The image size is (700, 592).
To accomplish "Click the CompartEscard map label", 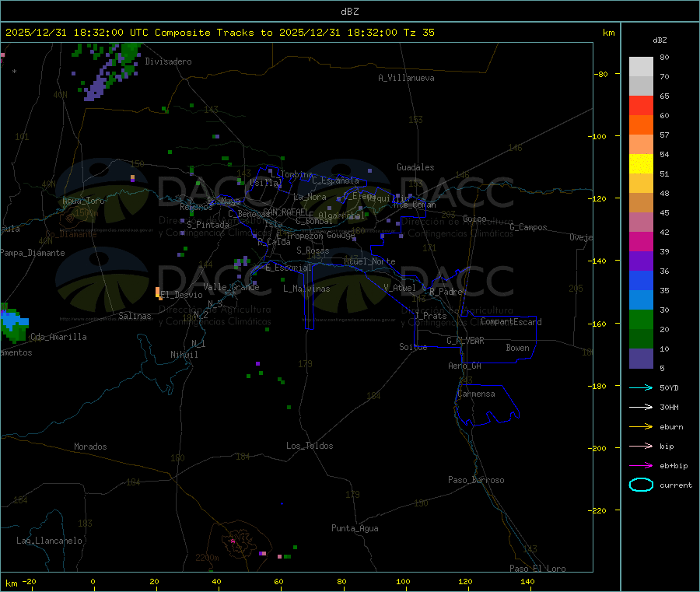I will click(x=511, y=321).
